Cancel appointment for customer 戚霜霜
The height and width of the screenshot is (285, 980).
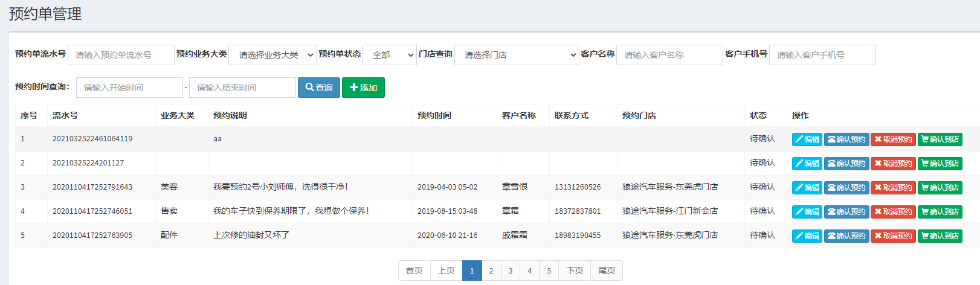point(893,236)
